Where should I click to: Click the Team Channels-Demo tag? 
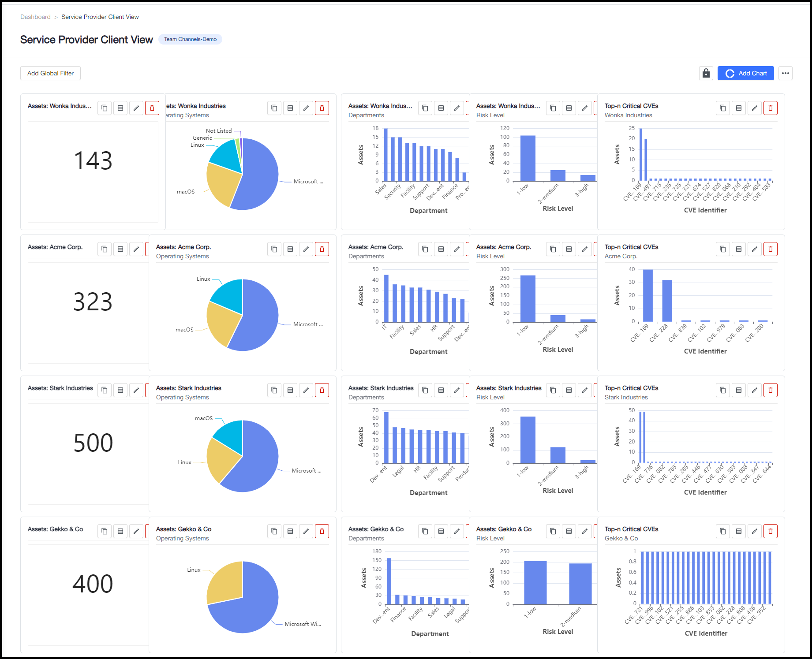[190, 39]
